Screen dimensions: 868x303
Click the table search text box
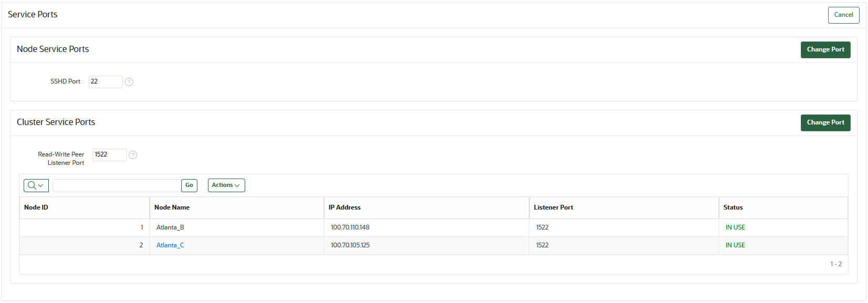(x=116, y=185)
